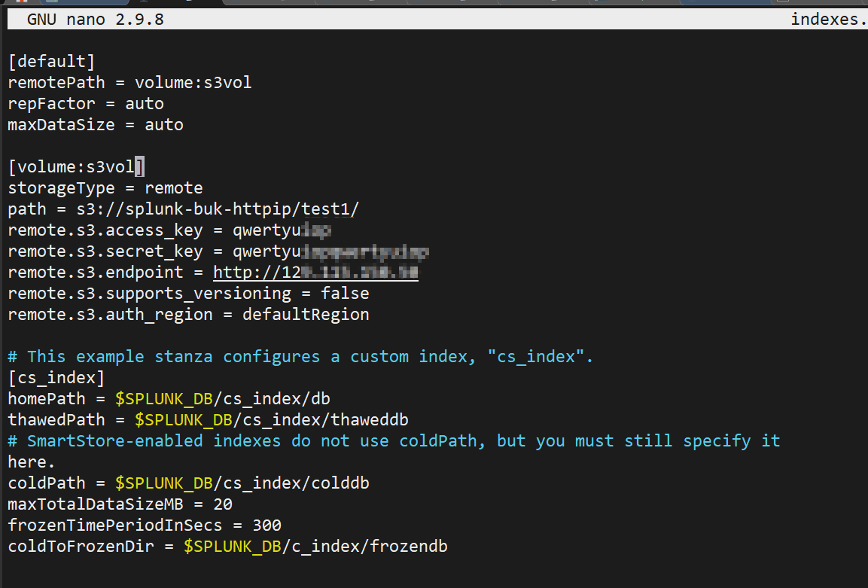Click the defaultRegion value
The image size is (868, 588).
(x=306, y=314)
